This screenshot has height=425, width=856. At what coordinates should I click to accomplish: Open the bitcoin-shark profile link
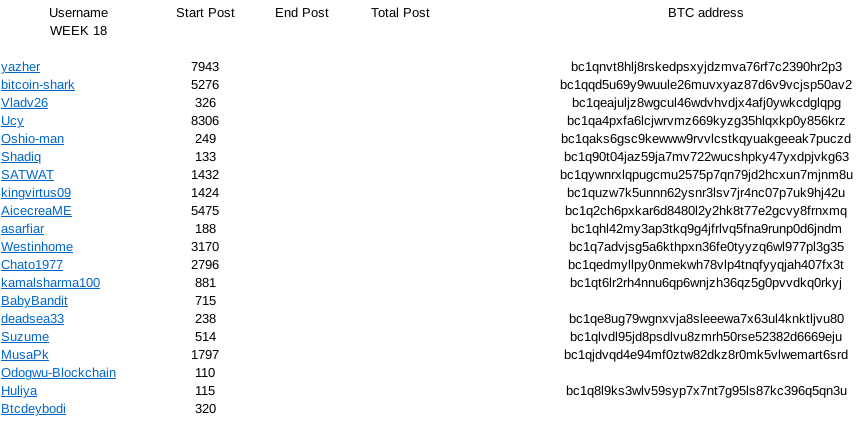(38, 85)
